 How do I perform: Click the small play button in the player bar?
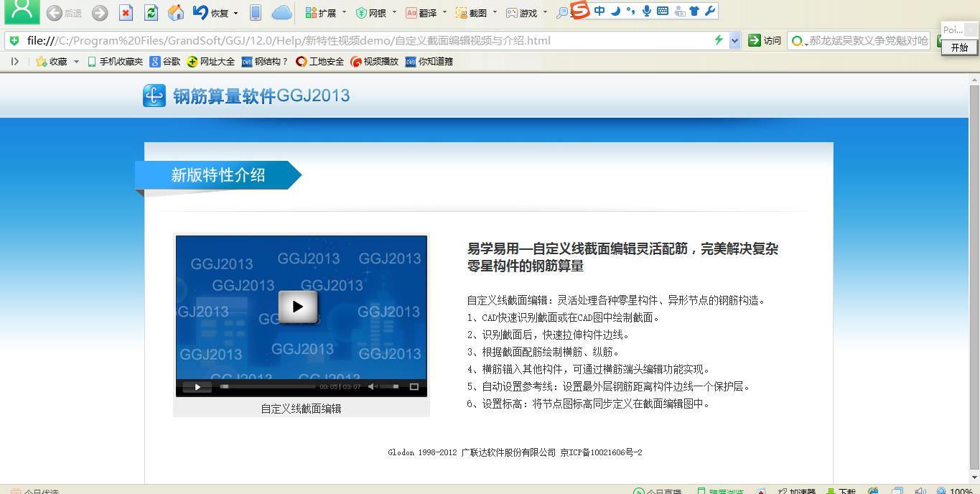(197, 387)
